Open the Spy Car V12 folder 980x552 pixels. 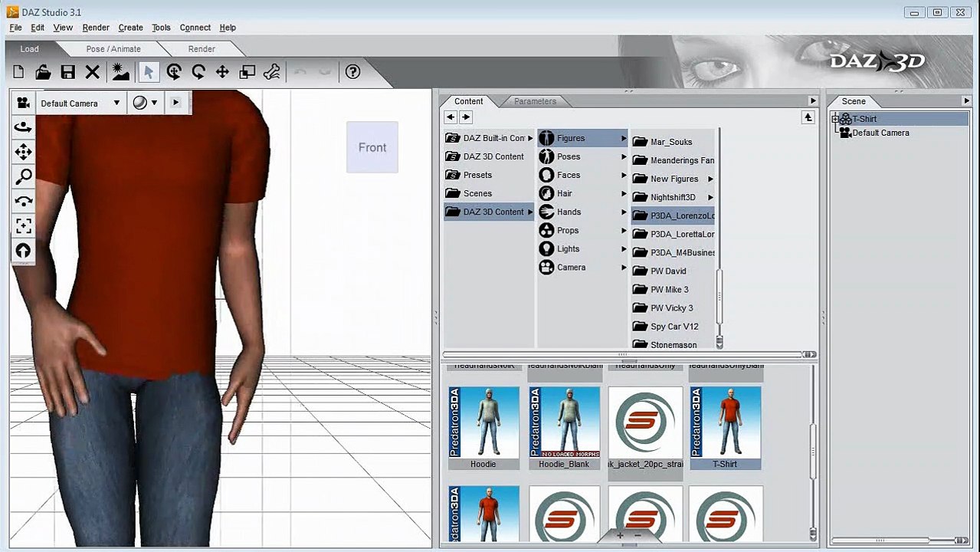click(673, 326)
